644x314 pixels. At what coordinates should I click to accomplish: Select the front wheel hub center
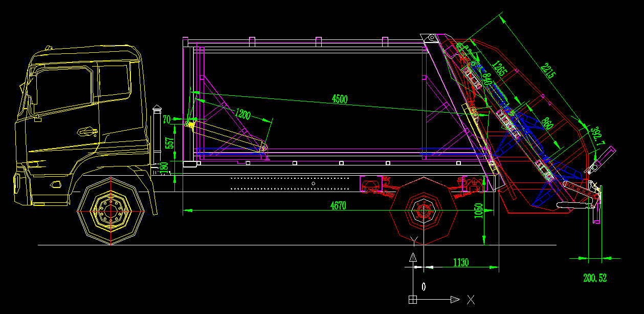tap(110, 211)
